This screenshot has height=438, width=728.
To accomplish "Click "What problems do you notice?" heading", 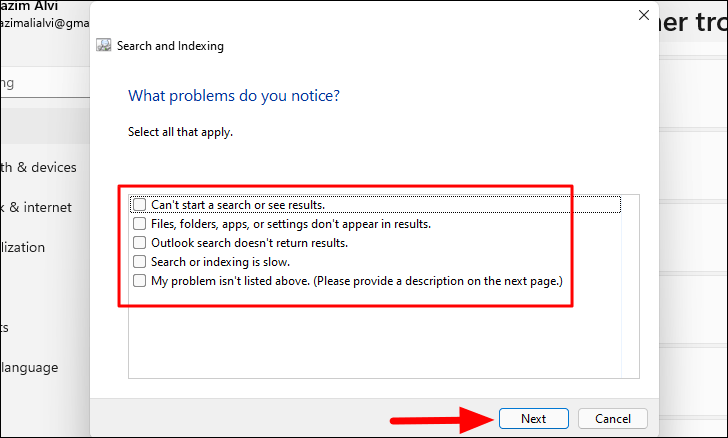I will point(234,96).
